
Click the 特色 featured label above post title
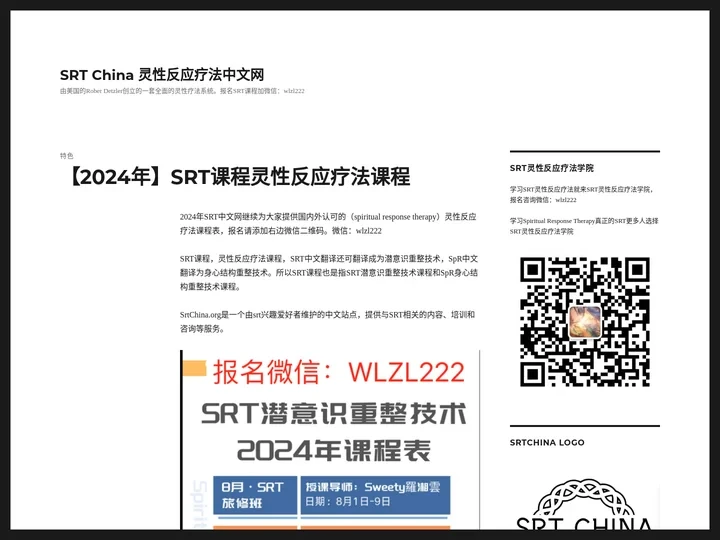[67, 156]
